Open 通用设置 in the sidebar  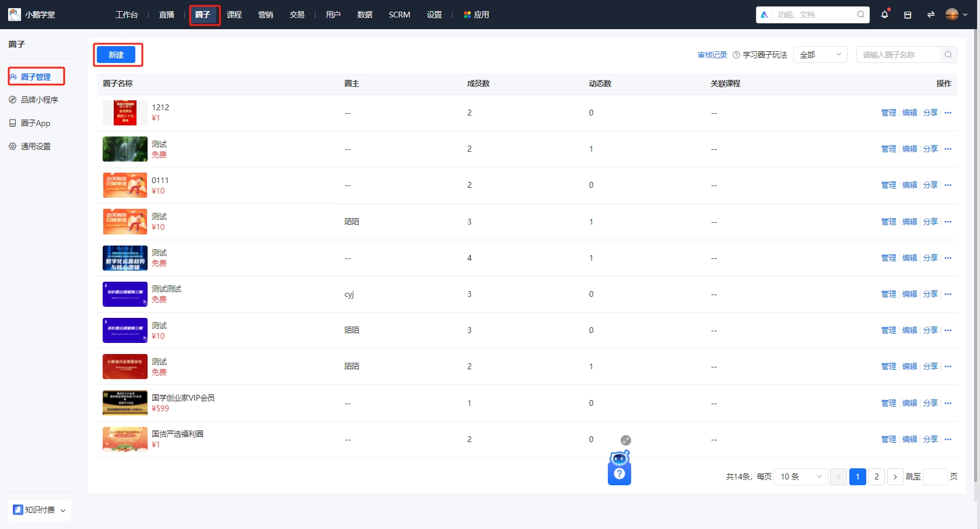tap(36, 146)
